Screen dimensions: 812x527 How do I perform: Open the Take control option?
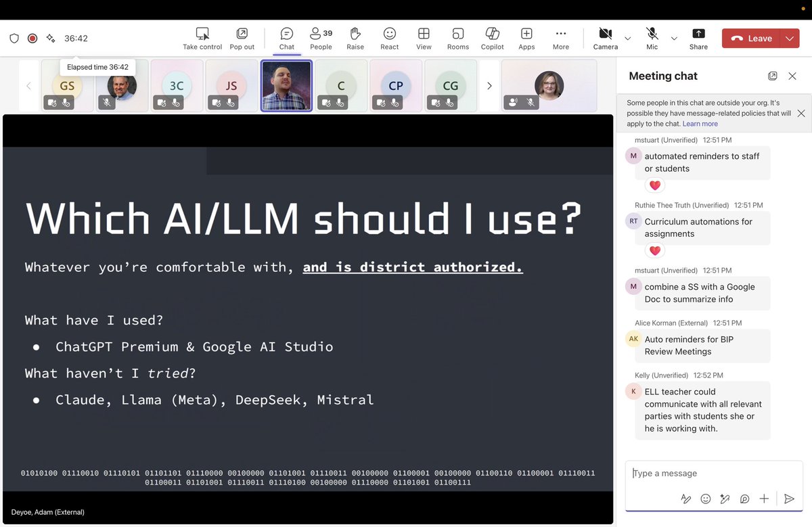coord(202,39)
